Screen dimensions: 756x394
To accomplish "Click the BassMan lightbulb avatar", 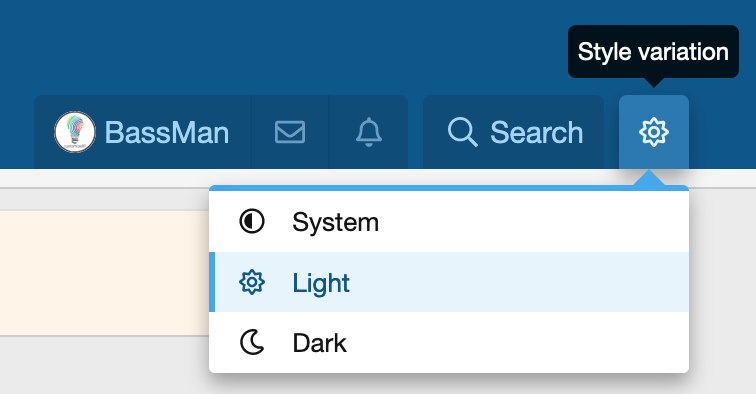I will (75, 132).
